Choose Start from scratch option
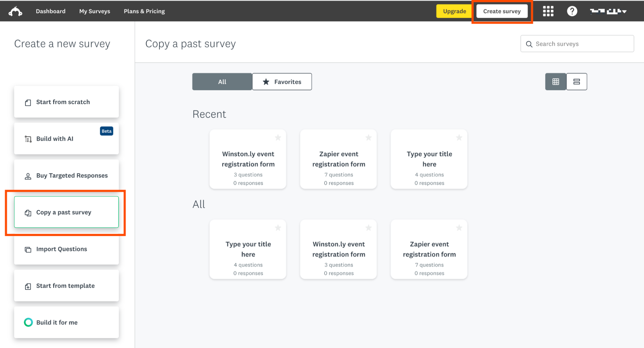The image size is (644, 348). click(x=66, y=102)
